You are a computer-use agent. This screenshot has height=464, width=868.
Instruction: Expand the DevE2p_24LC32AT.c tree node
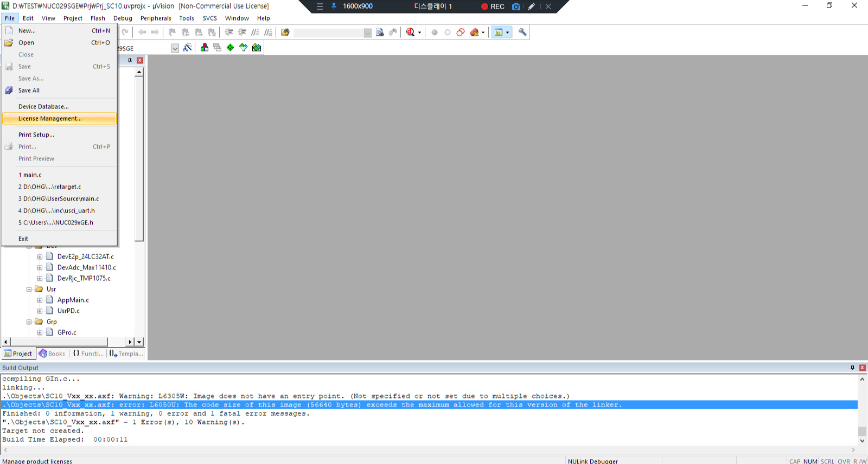pos(40,257)
